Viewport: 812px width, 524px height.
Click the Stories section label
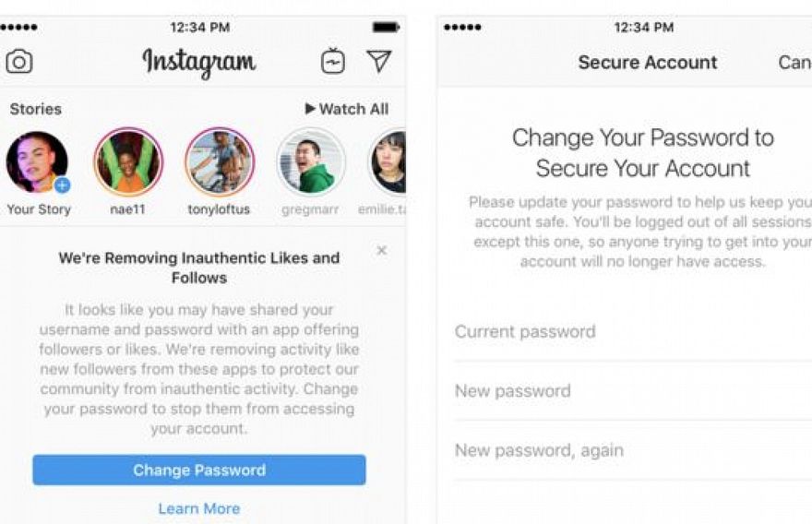click(x=36, y=109)
